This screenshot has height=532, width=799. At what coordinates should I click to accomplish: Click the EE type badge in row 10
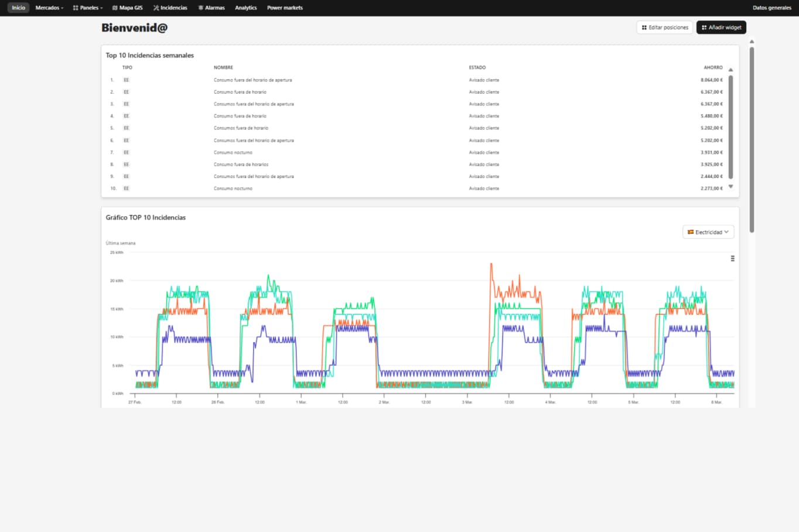(x=126, y=189)
